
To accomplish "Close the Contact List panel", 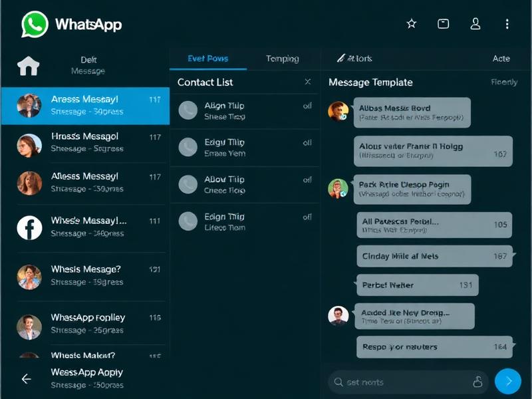I will (307, 82).
